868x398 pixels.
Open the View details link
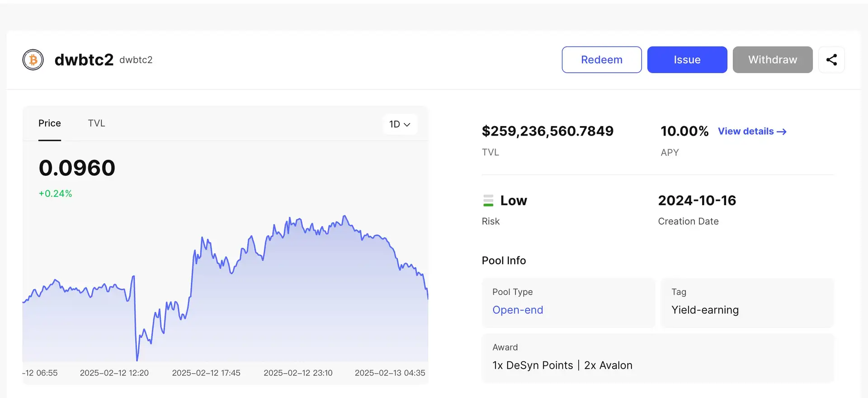[746, 131]
